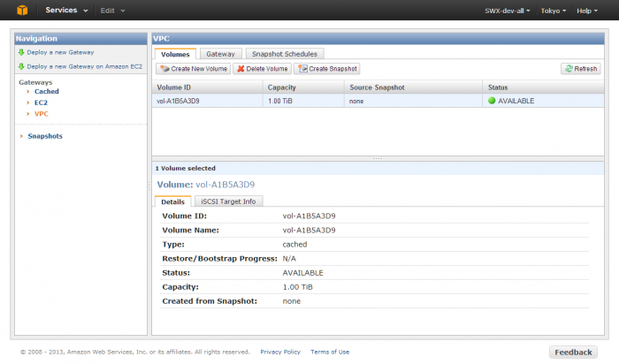This screenshot has height=364, width=619.
Task: Click the Create Snapshot button
Action: point(327,69)
